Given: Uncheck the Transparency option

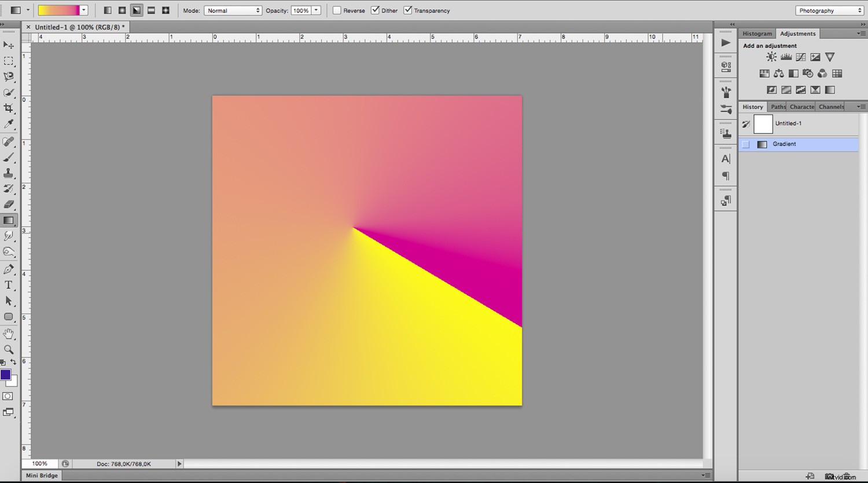Looking at the screenshot, I should (408, 10).
